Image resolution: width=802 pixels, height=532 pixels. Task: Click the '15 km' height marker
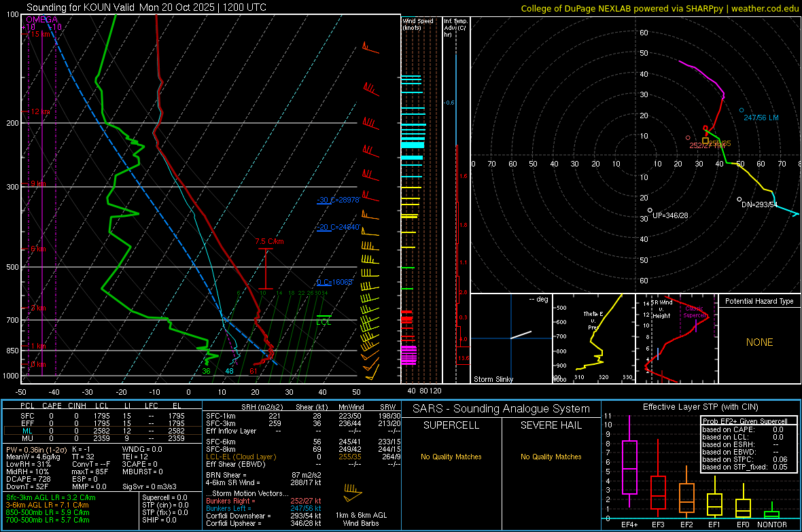[x=40, y=34]
